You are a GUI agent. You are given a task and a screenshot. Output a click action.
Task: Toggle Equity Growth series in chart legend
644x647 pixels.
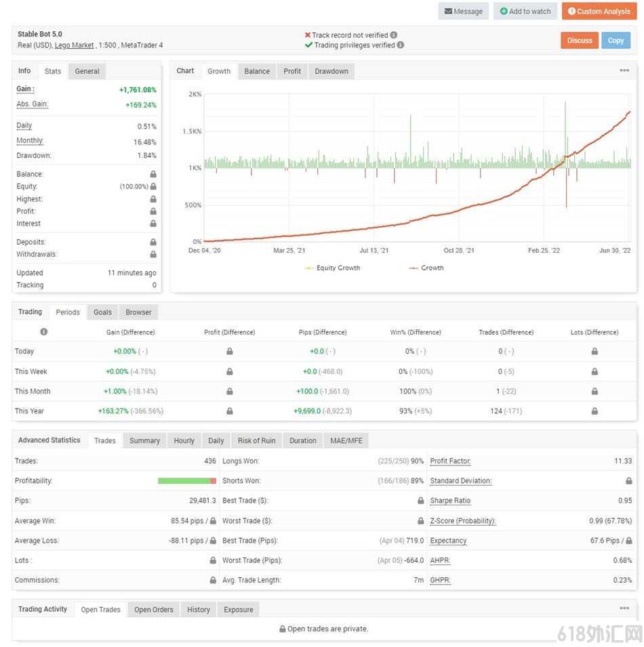[332, 268]
